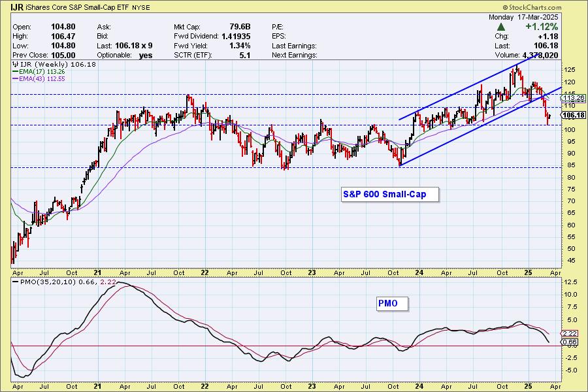This screenshot has height=392, width=588.
Task: Click the 125 price level on the y-axis
Action: (569, 70)
